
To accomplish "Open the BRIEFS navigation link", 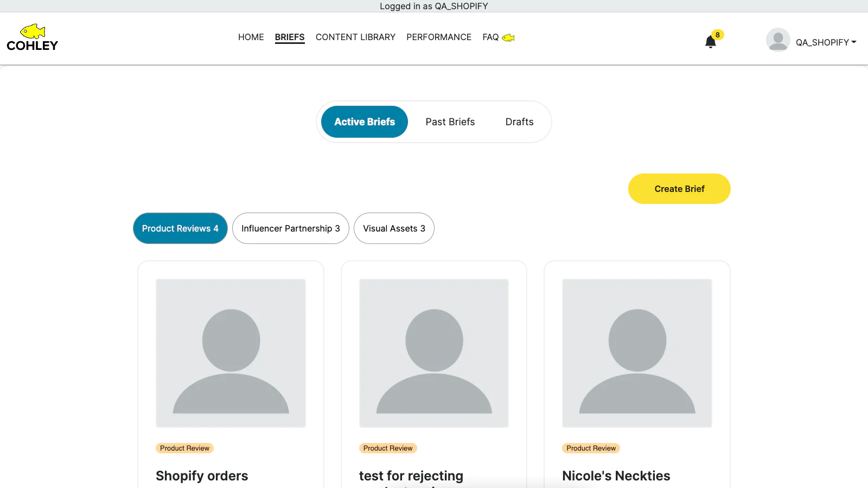I will click(x=290, y=37).
